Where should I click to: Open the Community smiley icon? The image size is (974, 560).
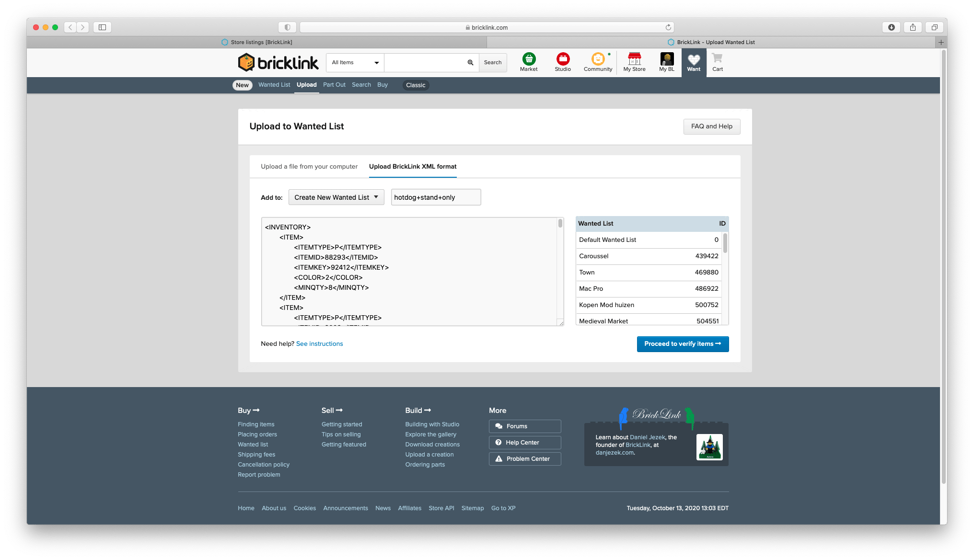(x=598, y=59)
